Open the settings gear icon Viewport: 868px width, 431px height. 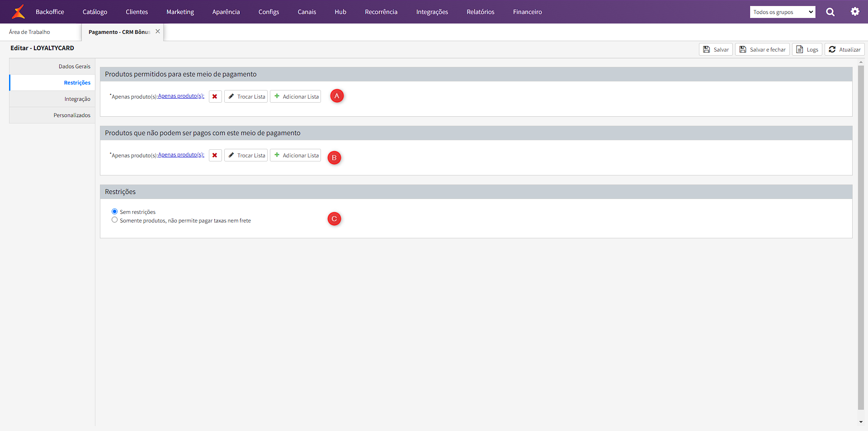(x=855, y=12)
